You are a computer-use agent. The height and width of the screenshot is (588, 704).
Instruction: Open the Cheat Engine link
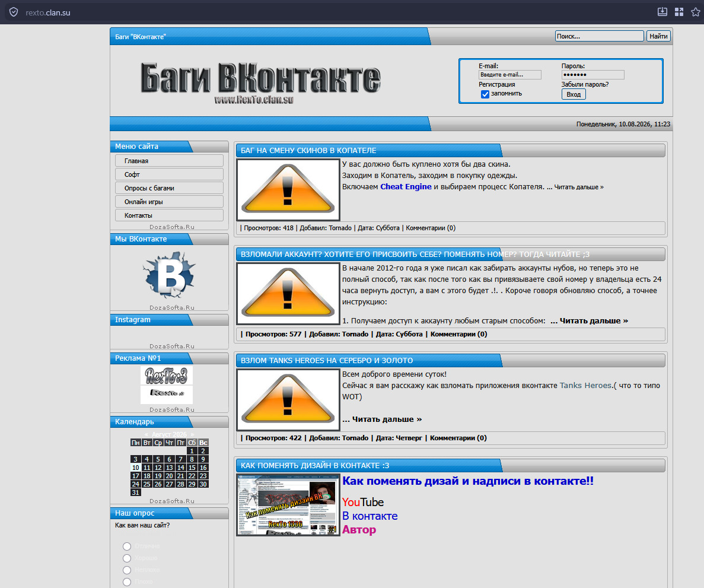pos(406,186)
